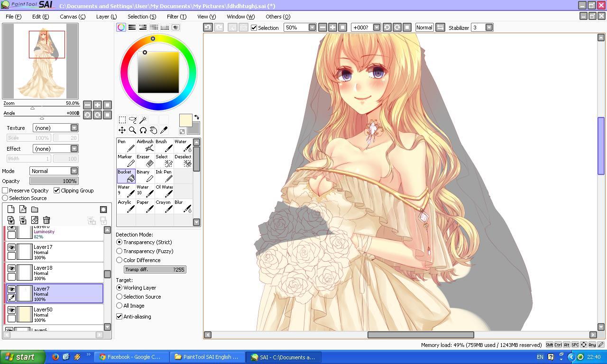The height and width of the screenshot is (364, 607).
Task: Enable Preserve Opacity checkbox
Action: (x=5, y=191)
